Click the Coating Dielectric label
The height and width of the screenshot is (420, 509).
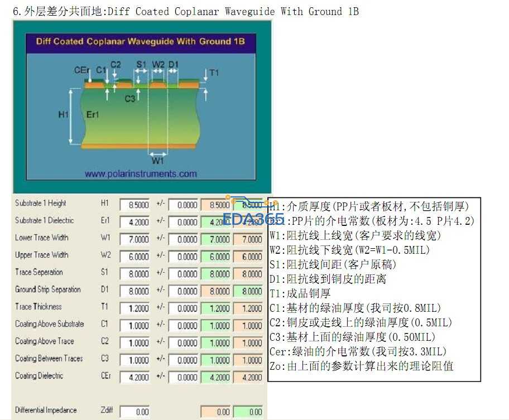click(x=39, y=375)
